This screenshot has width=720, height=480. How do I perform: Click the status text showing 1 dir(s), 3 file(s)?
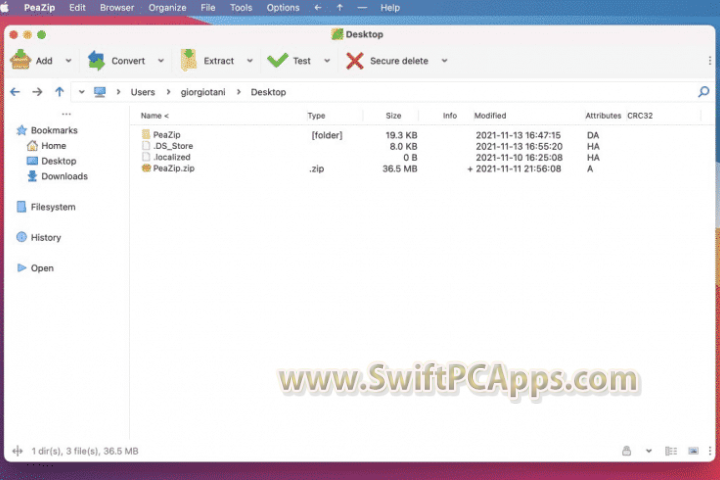point(84,451)
